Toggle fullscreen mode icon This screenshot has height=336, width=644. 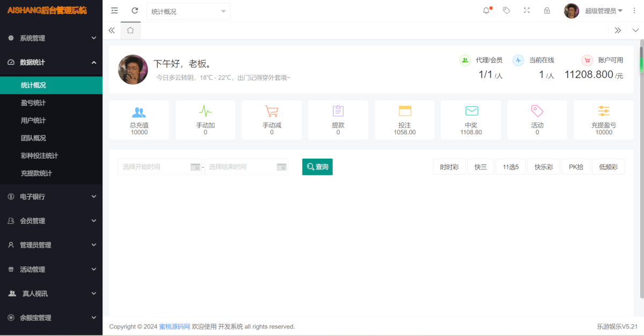(x=526, y=11)
